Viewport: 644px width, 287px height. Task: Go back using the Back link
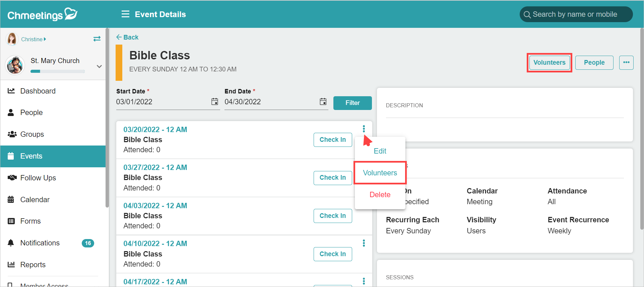point(127,37)
